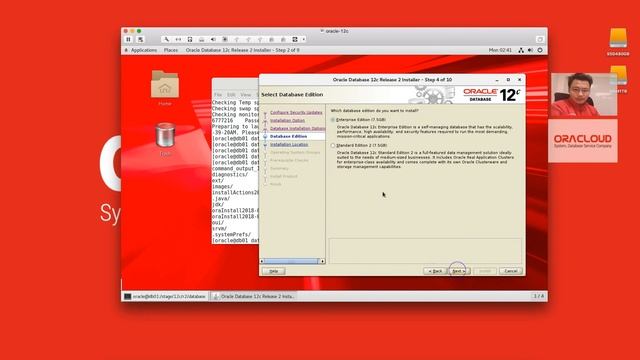Click the network status icon in guest panel
The image size is (640, 360).
[521, 50]
